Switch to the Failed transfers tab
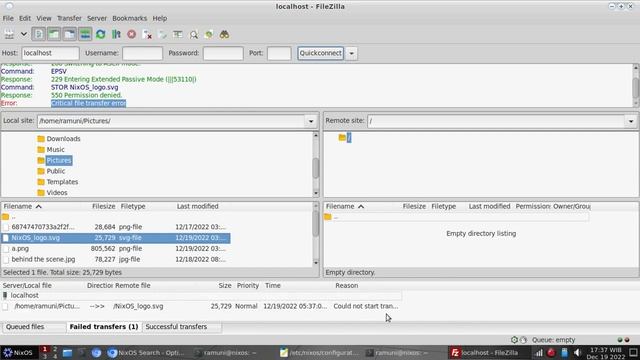 [x=104, y=327]
